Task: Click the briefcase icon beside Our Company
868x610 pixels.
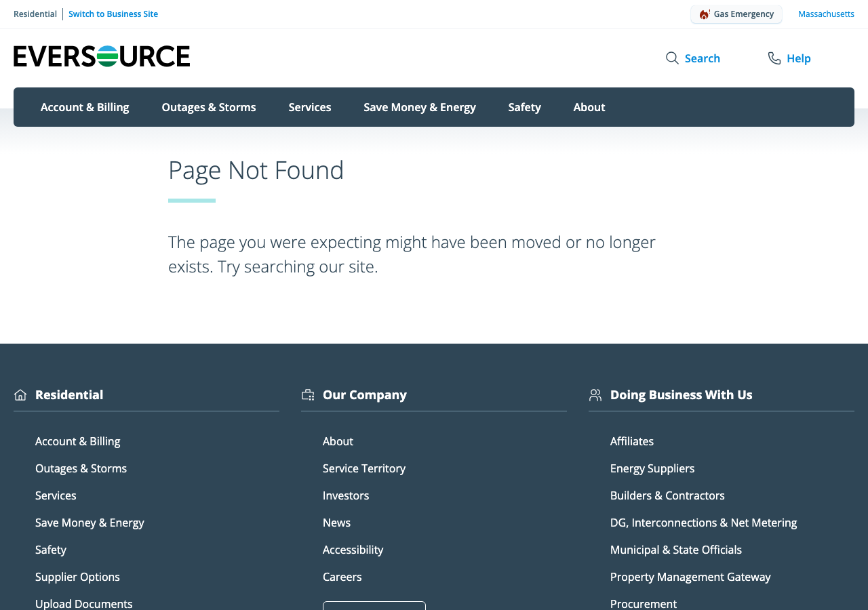Action: (x=308, y=395)
